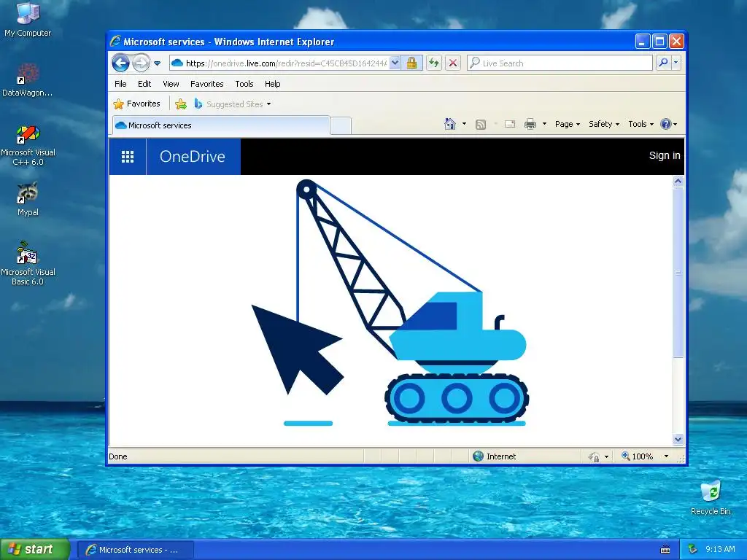747x560 pixels.
Task: Open the File menu
Action: tap(120, 84)
